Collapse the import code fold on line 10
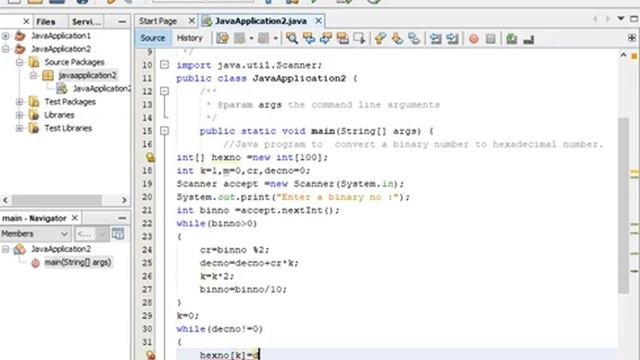The height and width of the screenshot is (360, 640). 164,64
